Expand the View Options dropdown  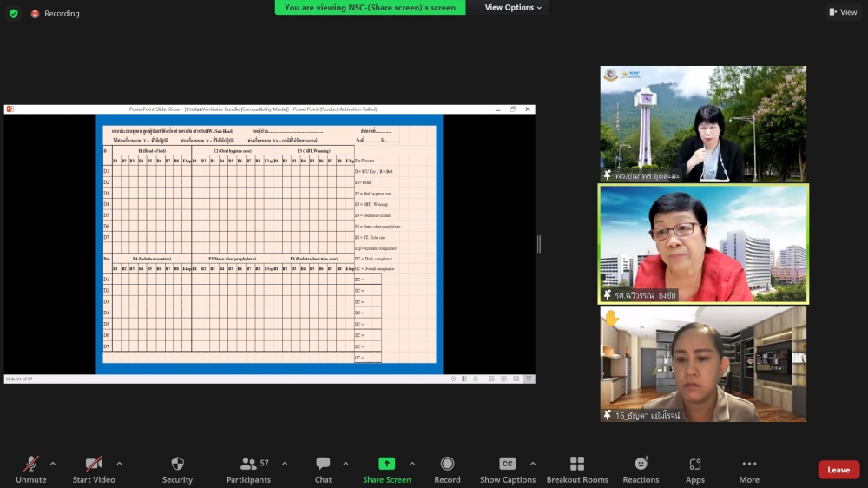point(513,8)
